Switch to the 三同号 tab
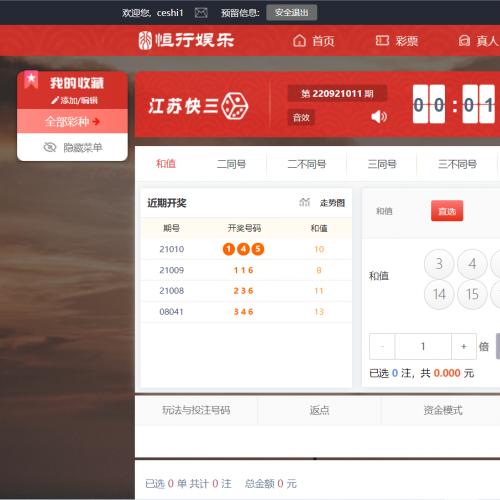500x500 pixels. 382,164
